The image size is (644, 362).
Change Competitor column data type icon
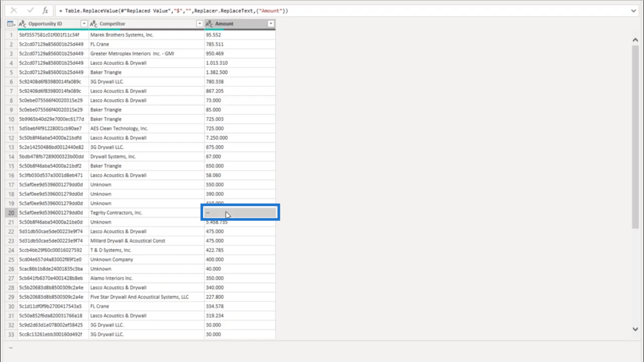(94, 24)
